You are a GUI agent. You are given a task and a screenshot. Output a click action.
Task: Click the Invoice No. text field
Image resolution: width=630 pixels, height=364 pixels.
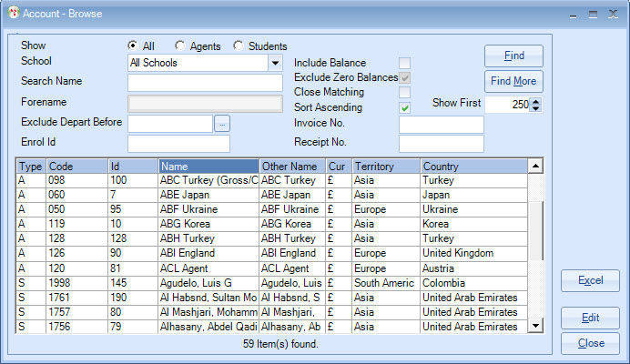[441, 124]
